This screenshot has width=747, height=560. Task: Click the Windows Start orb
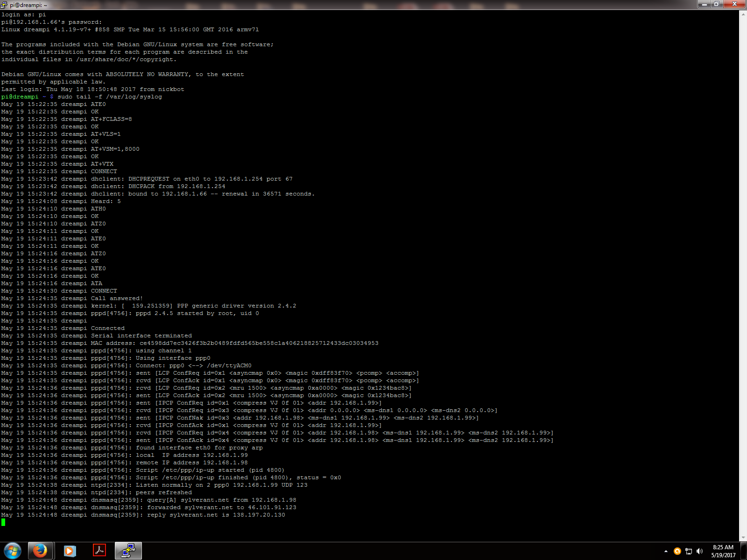click(x=13, y=551)
